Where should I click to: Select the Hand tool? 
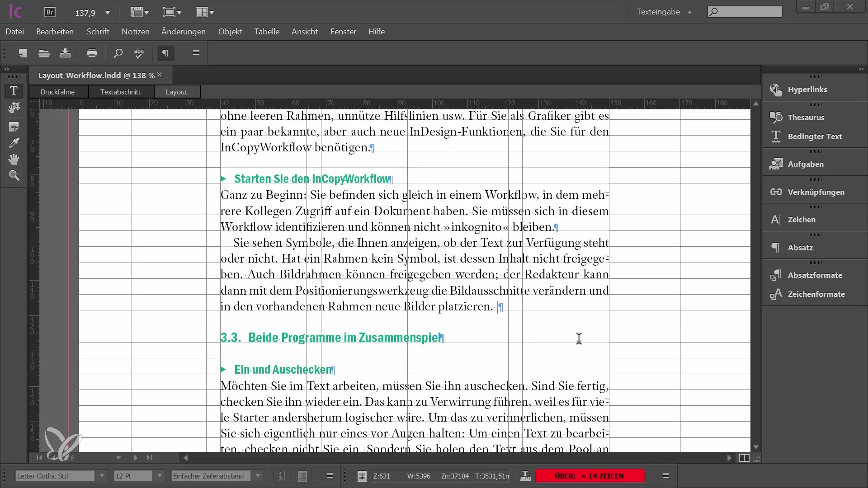pos(14,159)
